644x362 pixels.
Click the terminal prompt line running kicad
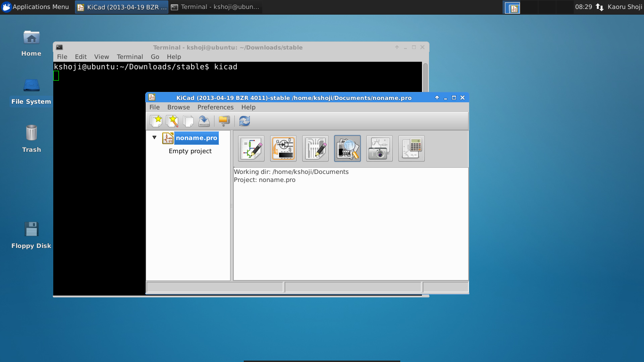click(x=146, y=67)
